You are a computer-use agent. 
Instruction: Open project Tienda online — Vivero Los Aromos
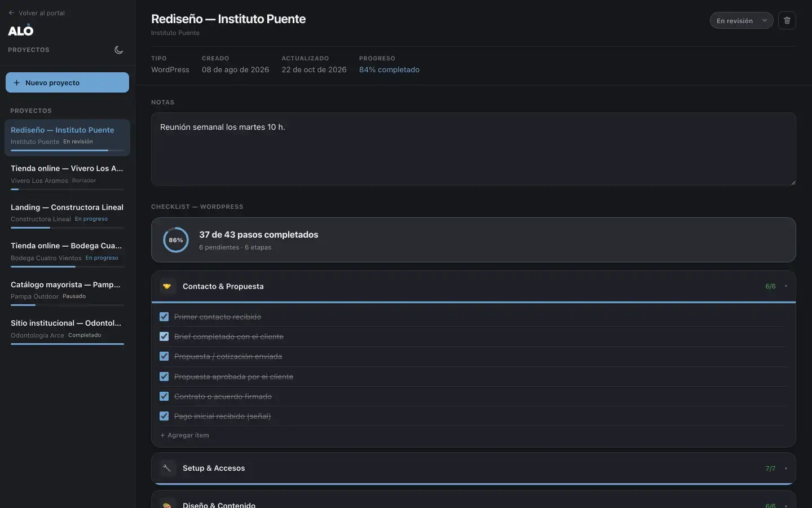tap(67, 176)
